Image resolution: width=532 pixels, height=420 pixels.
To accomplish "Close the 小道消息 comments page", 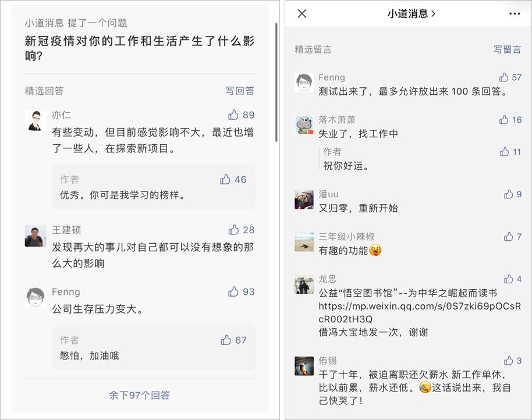I will point(302,14).
